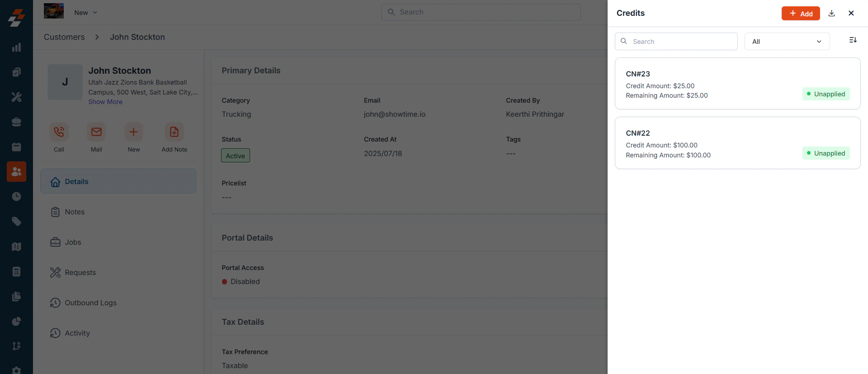Click the Mail envelope icon
Viewport: 868px width, 374px height.
pos(96,132)
